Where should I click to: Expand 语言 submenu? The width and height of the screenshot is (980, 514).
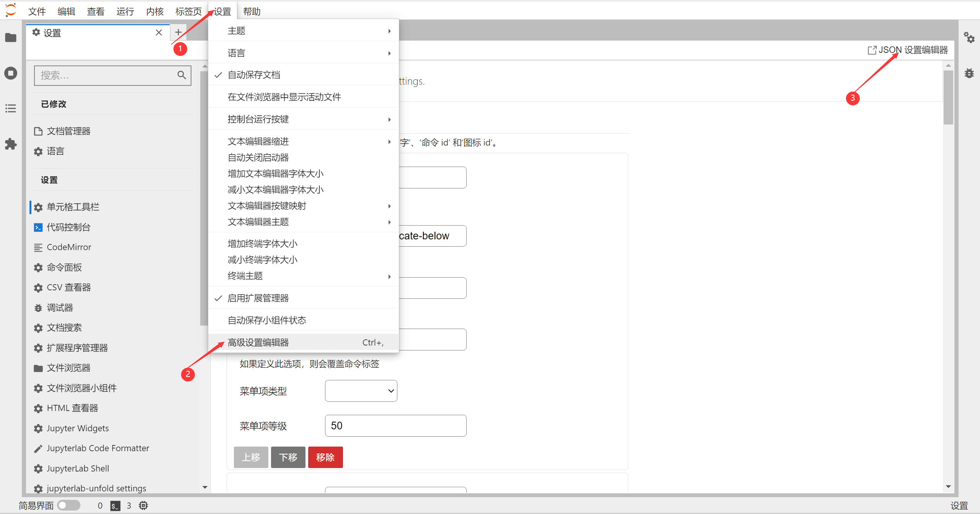pyautogui.click(x=304, y=53)
